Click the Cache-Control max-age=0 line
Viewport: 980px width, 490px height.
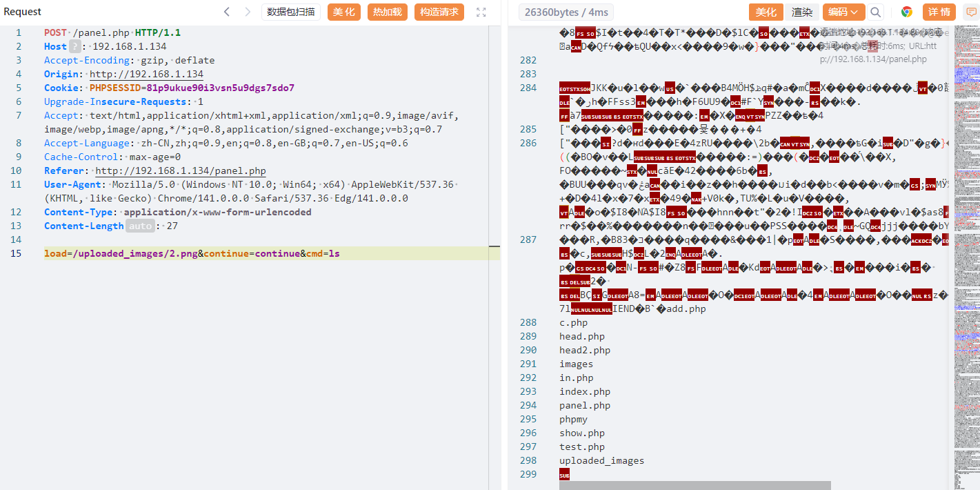pos(112,157)
